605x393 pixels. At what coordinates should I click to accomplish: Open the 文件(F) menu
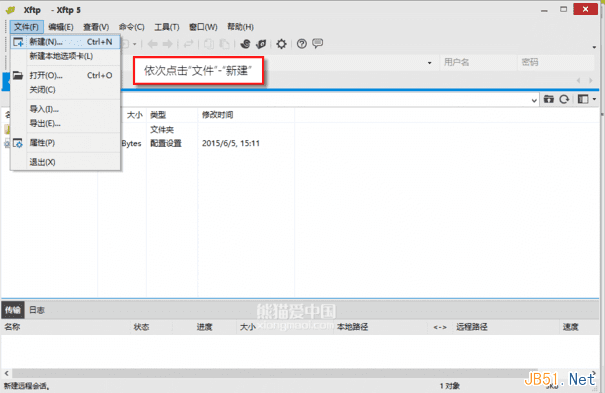[27, 27]
